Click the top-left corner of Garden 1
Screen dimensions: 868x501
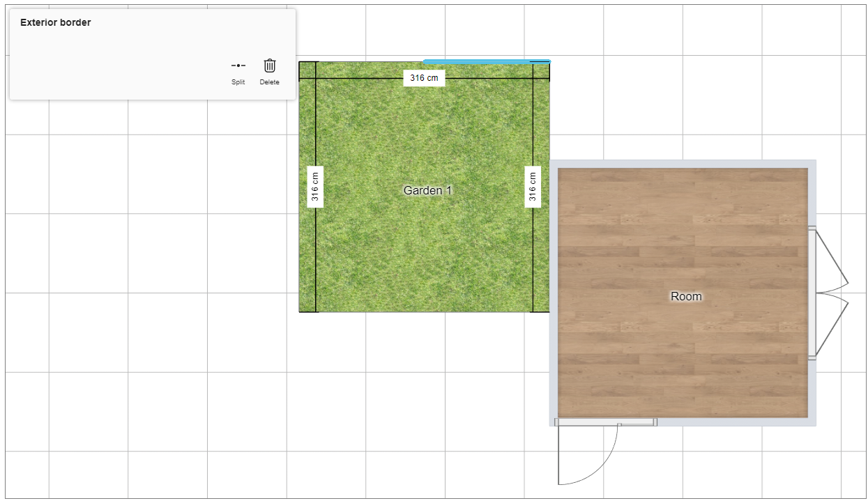click(x=300, y=62)
